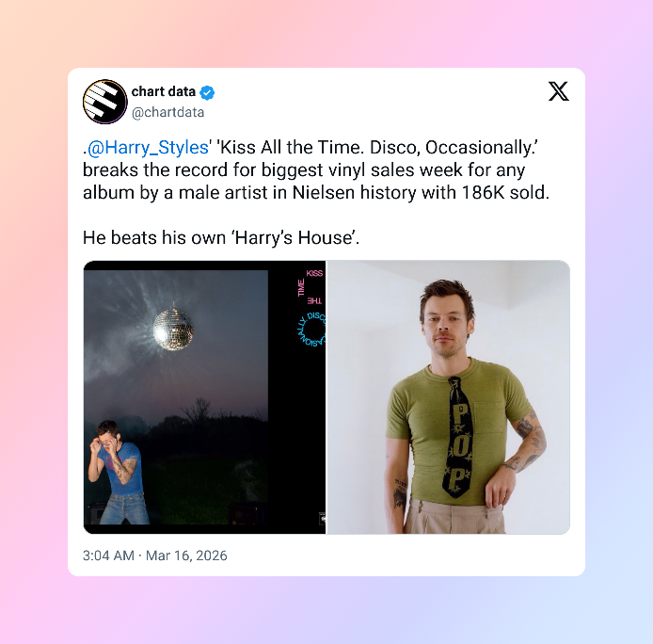Open the dark album cover image
The height and width of the screenshot is (644, 653).
tap(204, 397)
